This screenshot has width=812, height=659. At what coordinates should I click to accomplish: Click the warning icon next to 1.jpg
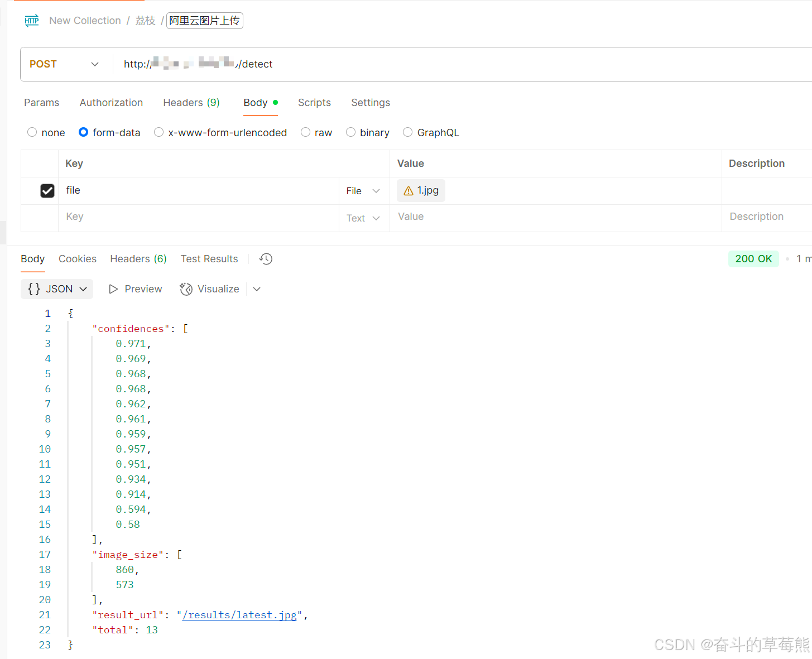click(x=408, y=190)
